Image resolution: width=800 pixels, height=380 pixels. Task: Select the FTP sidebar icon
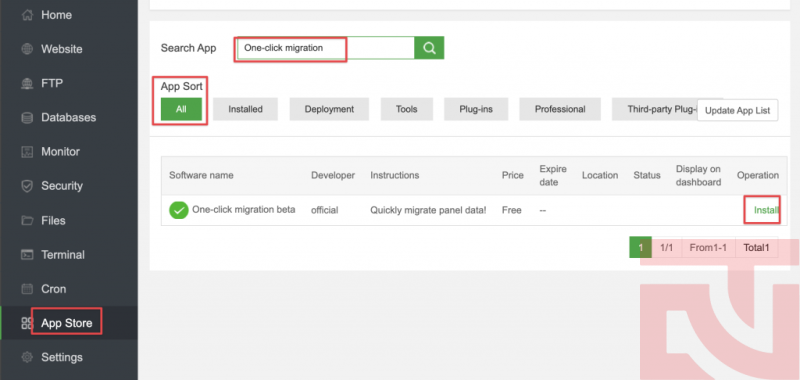pos(27,83)
